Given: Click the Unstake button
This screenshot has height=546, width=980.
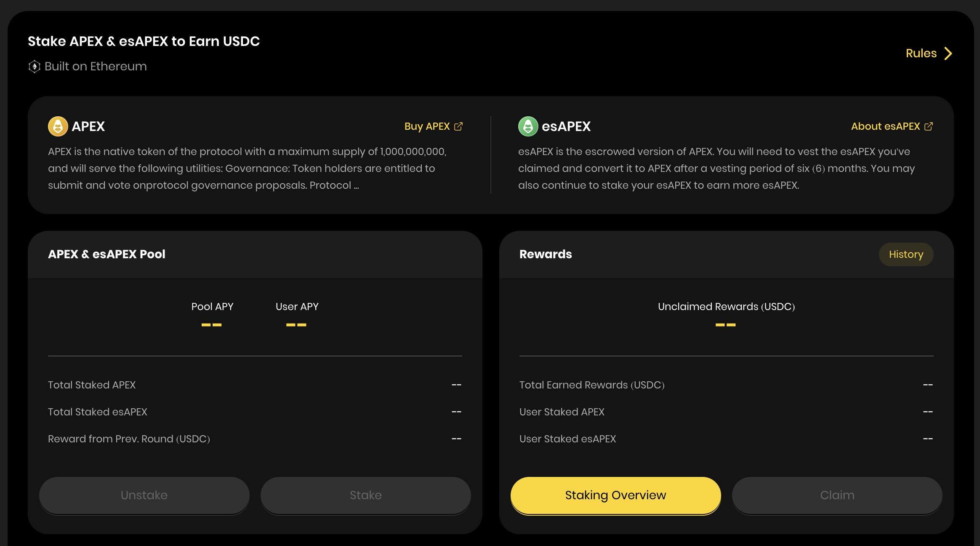Looking at the screenshot, I should (144, 495).
